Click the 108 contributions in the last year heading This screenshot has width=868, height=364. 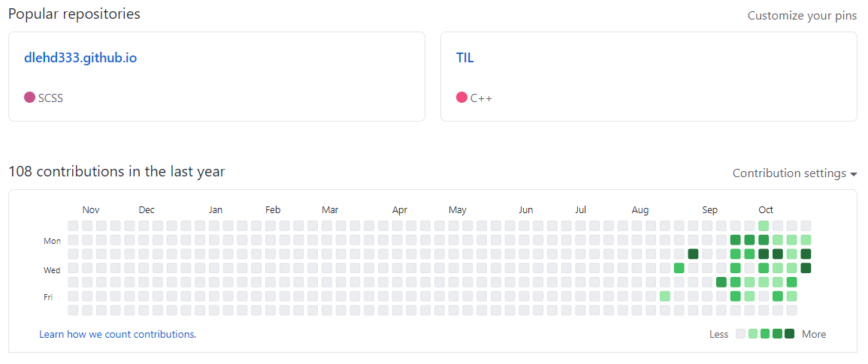[116, 171]
